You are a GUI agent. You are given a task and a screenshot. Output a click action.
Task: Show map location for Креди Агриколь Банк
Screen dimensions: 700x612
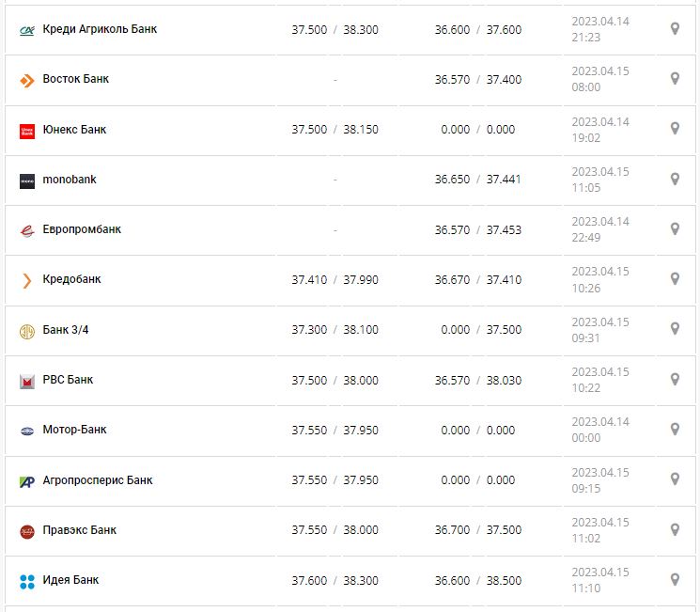675,29
